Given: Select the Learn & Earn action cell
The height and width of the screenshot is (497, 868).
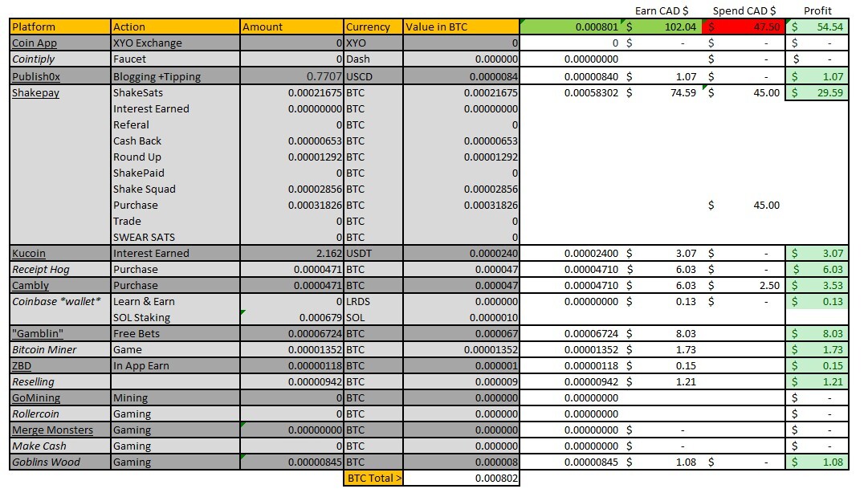Looking at the screenshot, I should coord(176,302).
